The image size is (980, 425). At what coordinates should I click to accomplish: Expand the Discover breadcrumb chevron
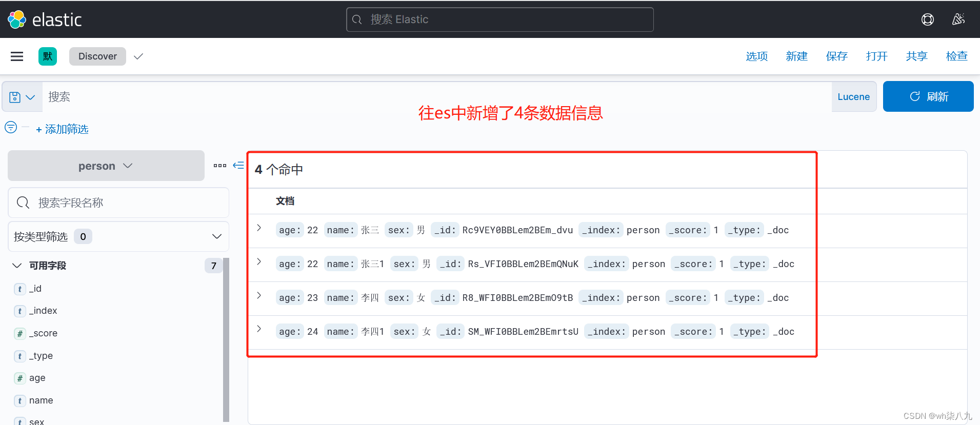coord(138,56)
